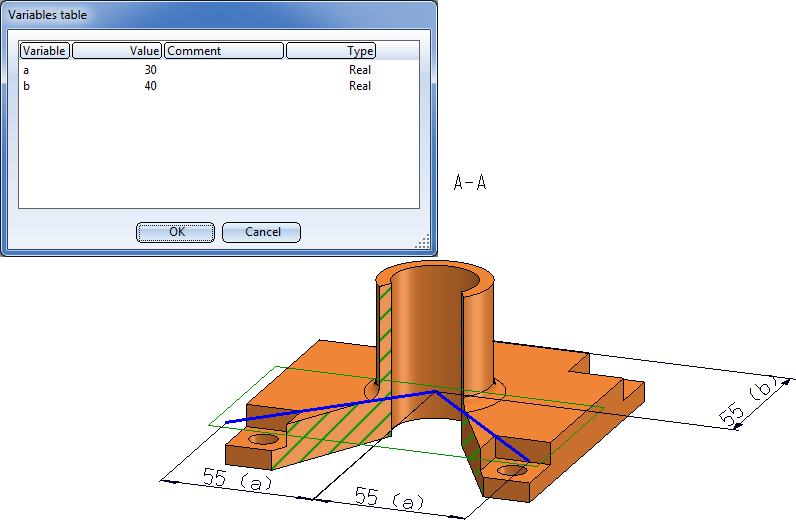The height and width of the screenshot is (520, 796).
Task: Click the Comment column header
Action: click(224, 51)
